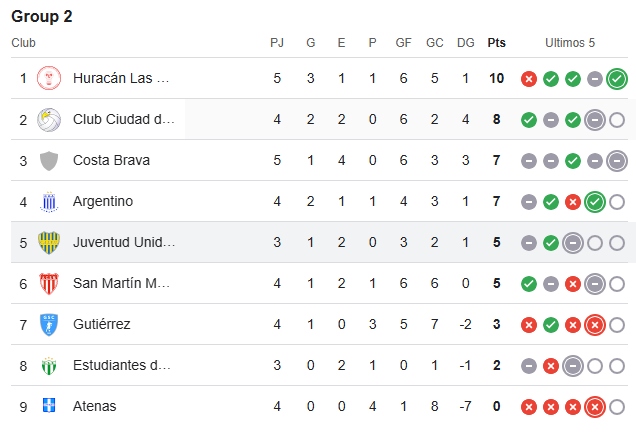Click the Gutiérrez blue shield crest
Screen dimensions: 636x433
click(49, 324)
